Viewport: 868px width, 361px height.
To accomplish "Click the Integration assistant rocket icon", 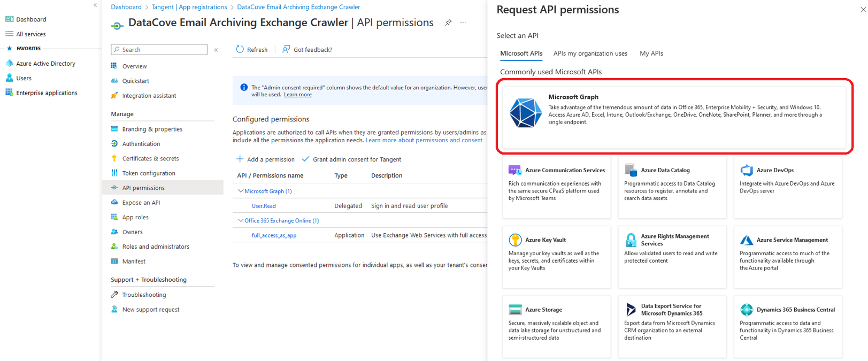I will coord(114,95).
